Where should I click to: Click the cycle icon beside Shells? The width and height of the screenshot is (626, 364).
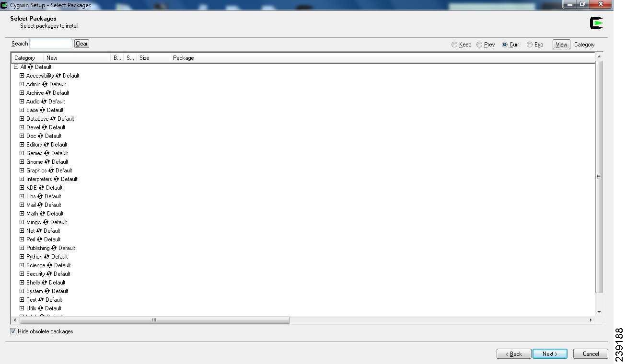(x=45, y=283)
